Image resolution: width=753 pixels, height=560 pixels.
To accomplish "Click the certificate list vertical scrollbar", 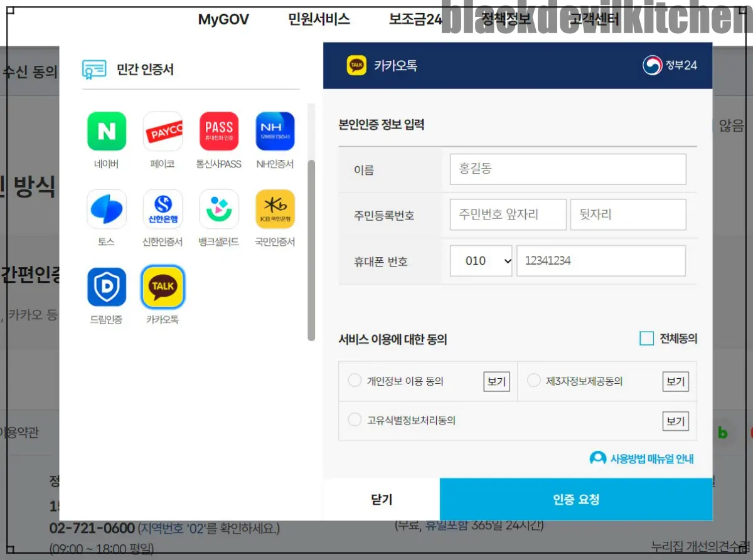I will (311, 250).
